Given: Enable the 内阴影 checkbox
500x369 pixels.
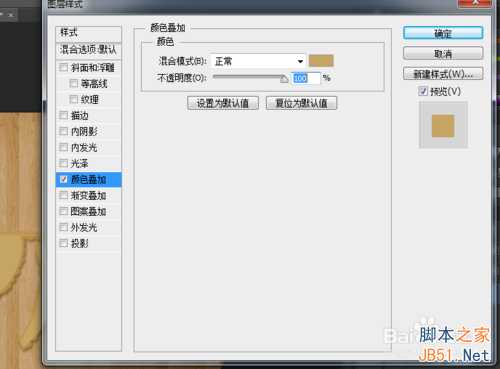Looking at the screenshot, I should 63,131.
